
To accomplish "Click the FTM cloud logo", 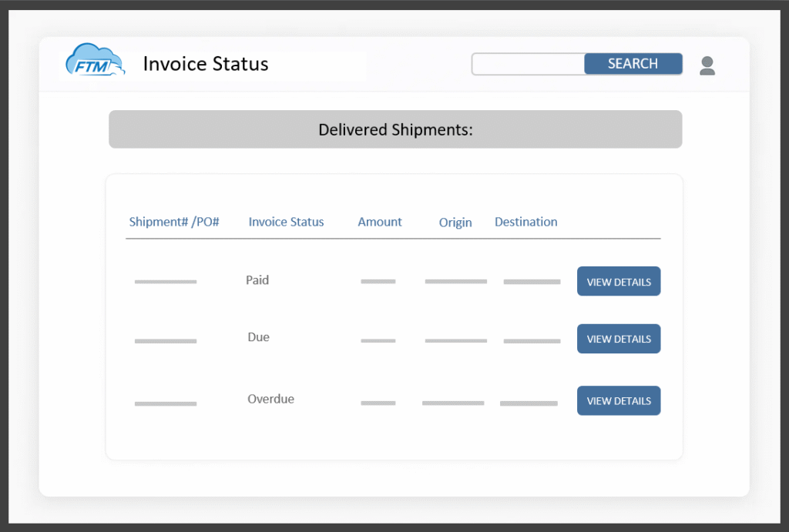I will point(96,62).
